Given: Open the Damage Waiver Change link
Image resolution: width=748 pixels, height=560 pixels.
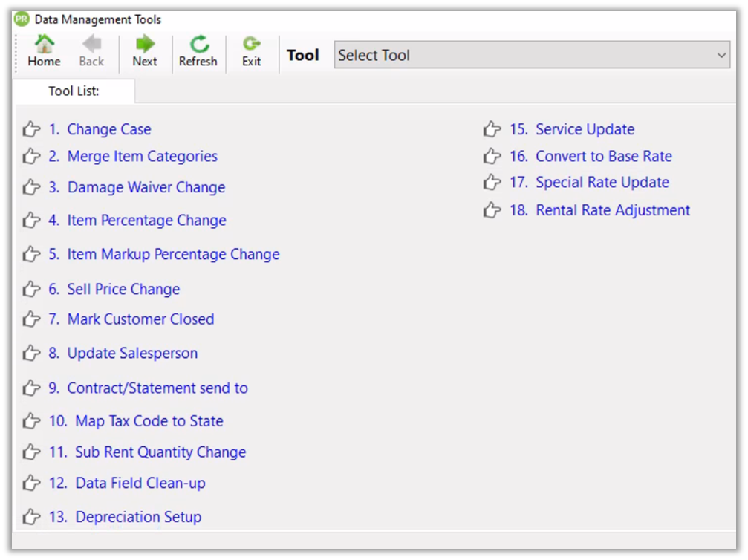Looking at the screenshot, I should pyautogui.click(x=146, y=188).
